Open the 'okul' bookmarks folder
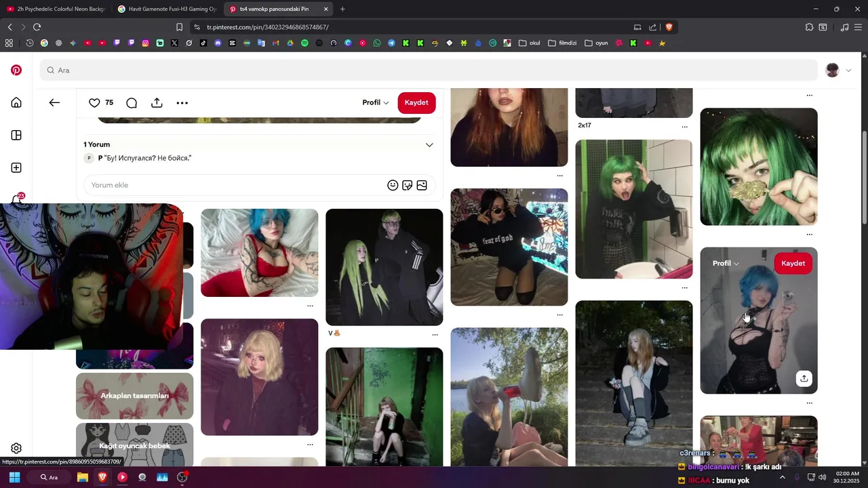The height and width of the screenshot is (488, 868). (x=530, y=43)
